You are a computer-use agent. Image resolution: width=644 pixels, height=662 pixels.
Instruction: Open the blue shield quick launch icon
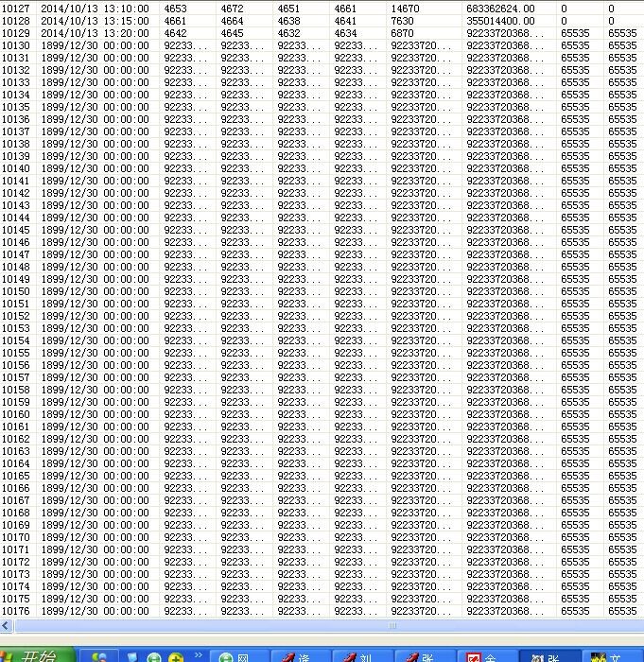133,658
